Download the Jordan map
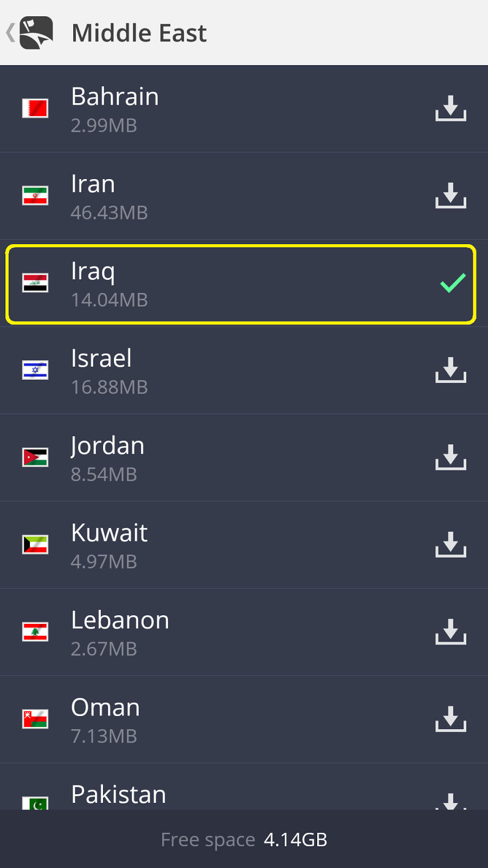488x868 pixels. click(451, 458)
